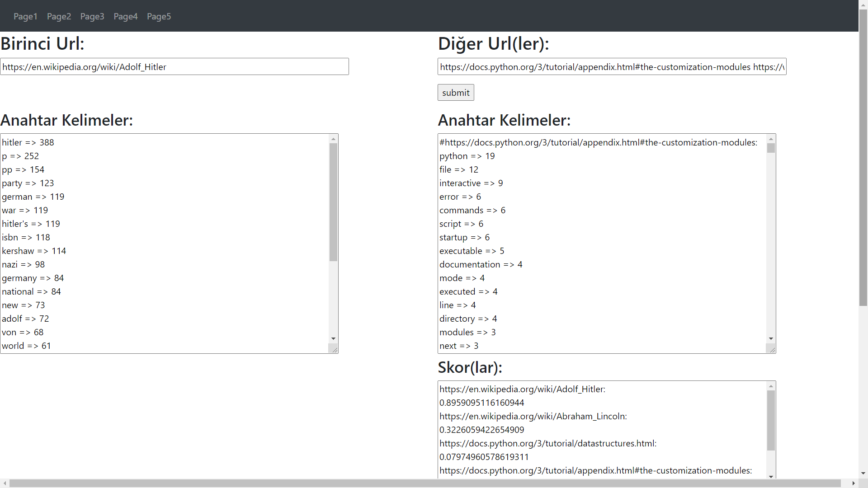Select the 'hitler => 388' keyword entry

coord(28,142)
